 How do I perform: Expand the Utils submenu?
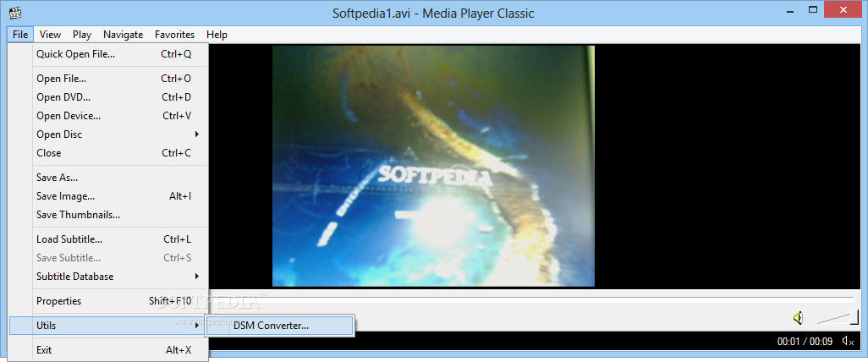pyautogui.click(x=107, y=326)
